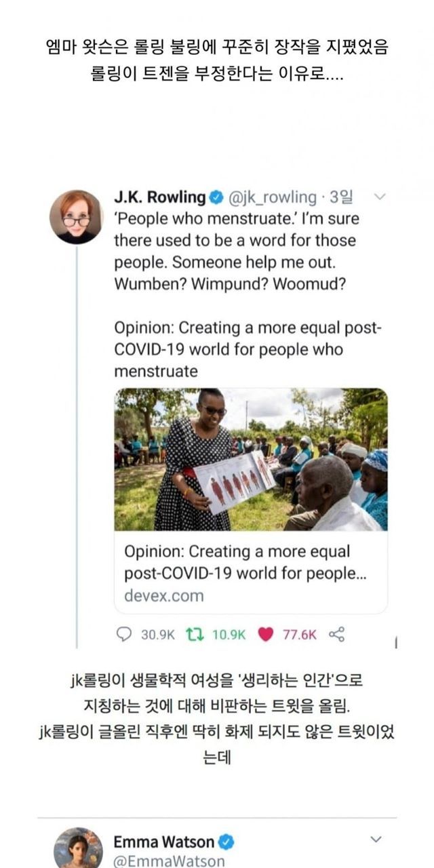The width and height of the screenshot is (434, 868).
Task: Click the Emma Watson display name
Action: coord(163,842)
